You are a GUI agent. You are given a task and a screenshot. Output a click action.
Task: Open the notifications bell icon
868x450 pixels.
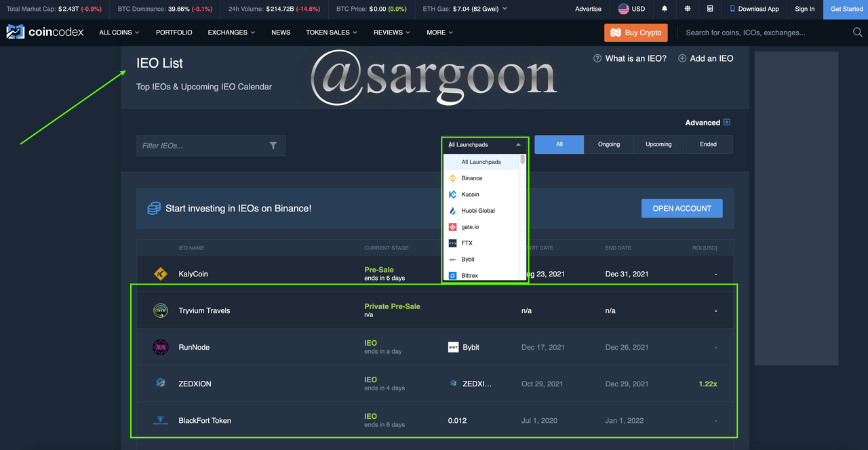(665, 9)
